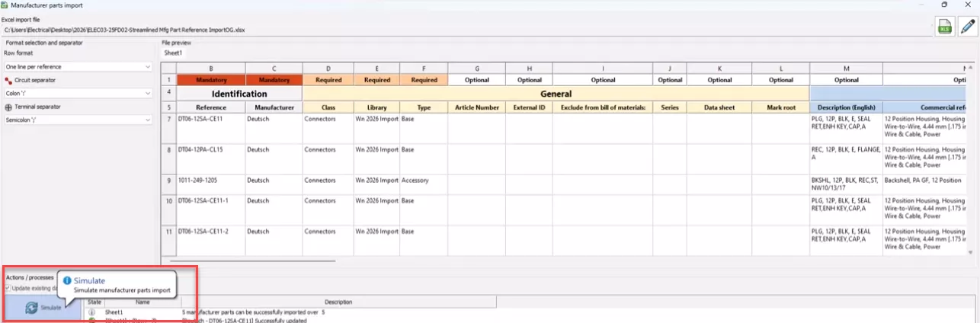
Task: Click the General header cell
Action: 556,94
